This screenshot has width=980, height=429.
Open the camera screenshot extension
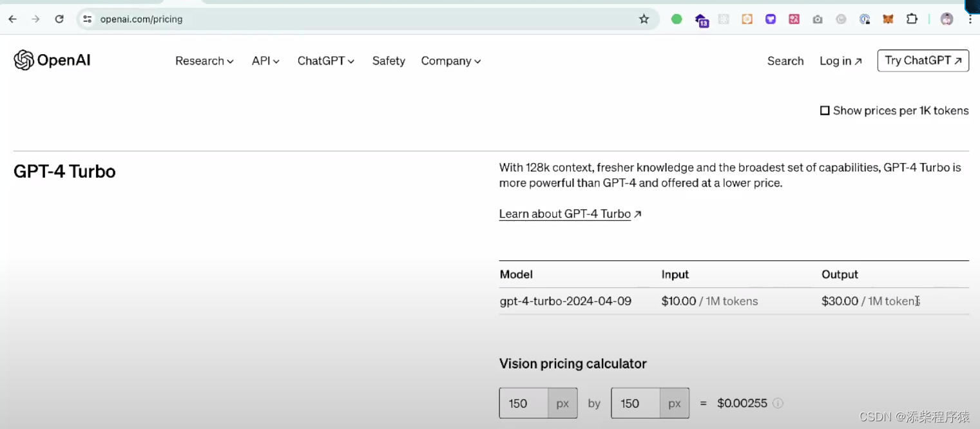[818, 19]
